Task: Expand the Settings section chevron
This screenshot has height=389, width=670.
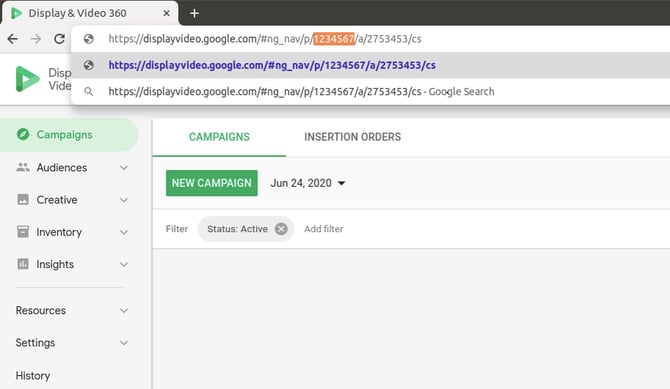Action: (x=123, y=343)
